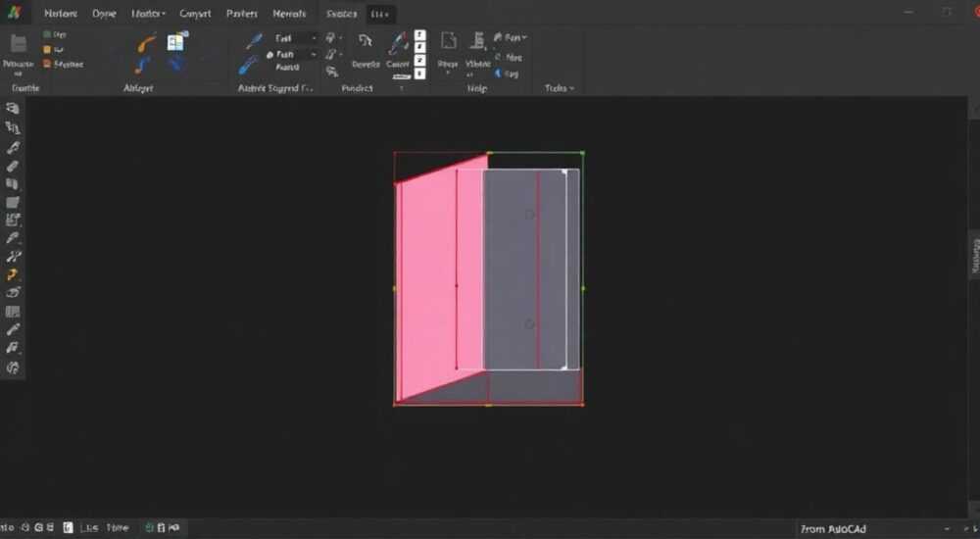This screenshot has width=980, height=539.
Task: Open the Fan dropdown in Help group
Action: pyautogui.click(x=511, y=38)
